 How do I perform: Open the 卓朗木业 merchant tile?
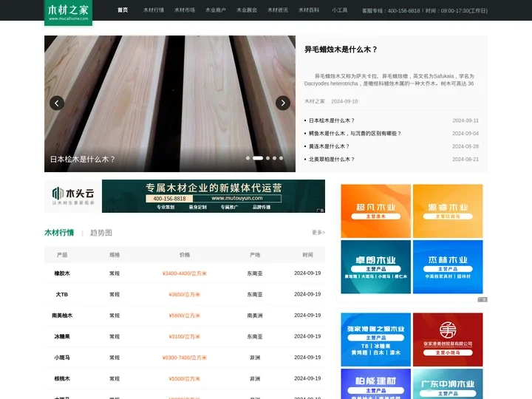(375, 267)
